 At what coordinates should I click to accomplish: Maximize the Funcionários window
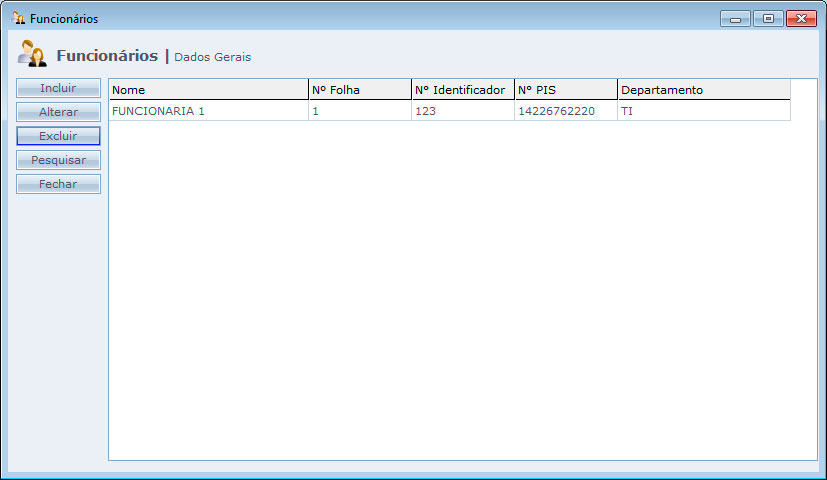767,18
